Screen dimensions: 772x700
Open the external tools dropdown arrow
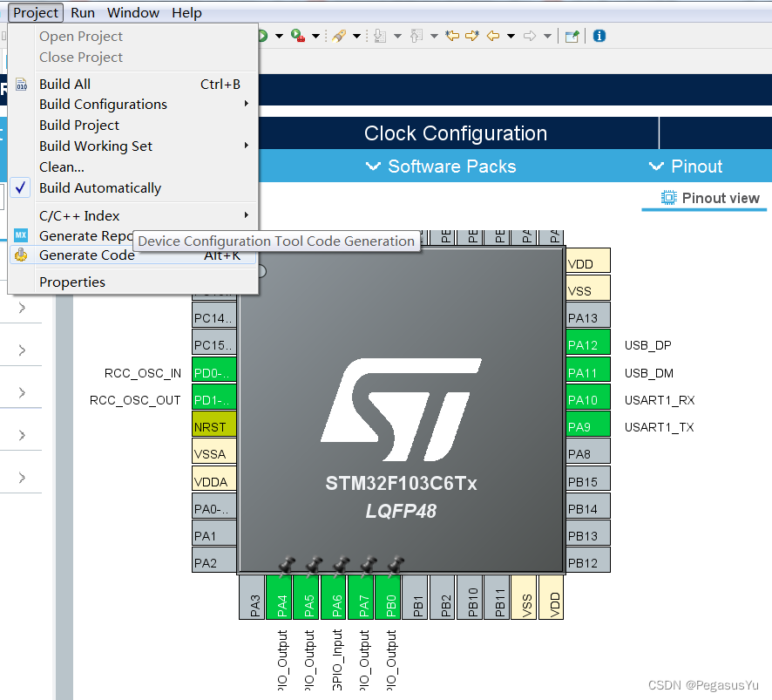coord(316,36)
